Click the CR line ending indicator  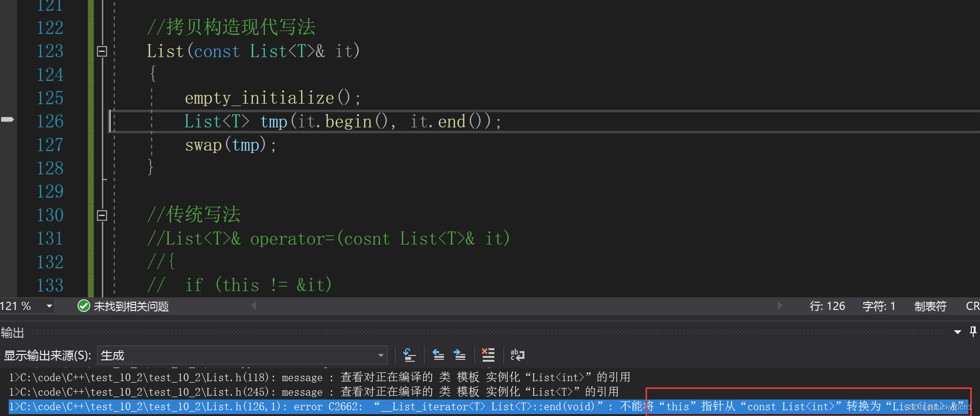(972, 306)
